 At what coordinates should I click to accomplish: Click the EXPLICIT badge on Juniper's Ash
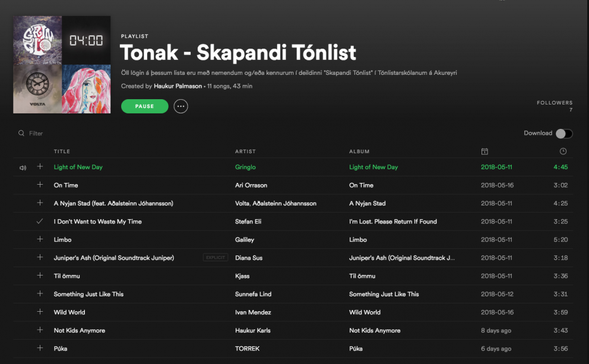click(215, 257)
